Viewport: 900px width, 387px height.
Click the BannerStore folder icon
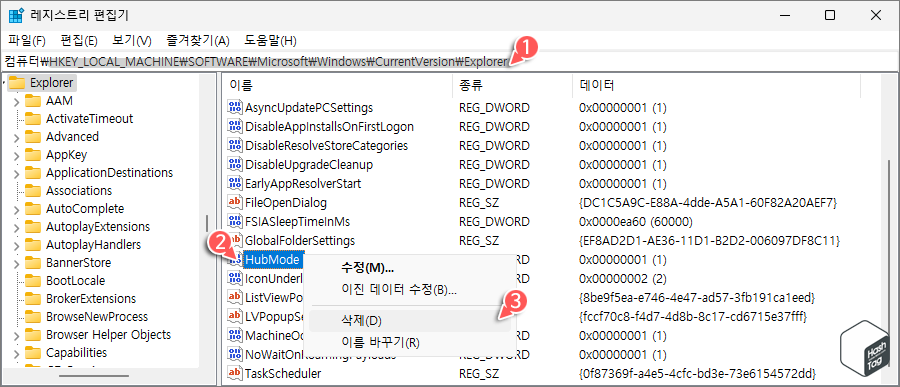tap(33, 263)
